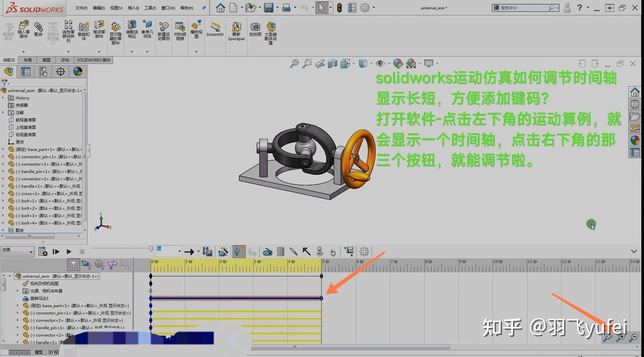Viewport: 644px width, 357px height.
Task: Click the Rebuild traffic light icon
Action: pyautogui.click(x=340, y=8)
